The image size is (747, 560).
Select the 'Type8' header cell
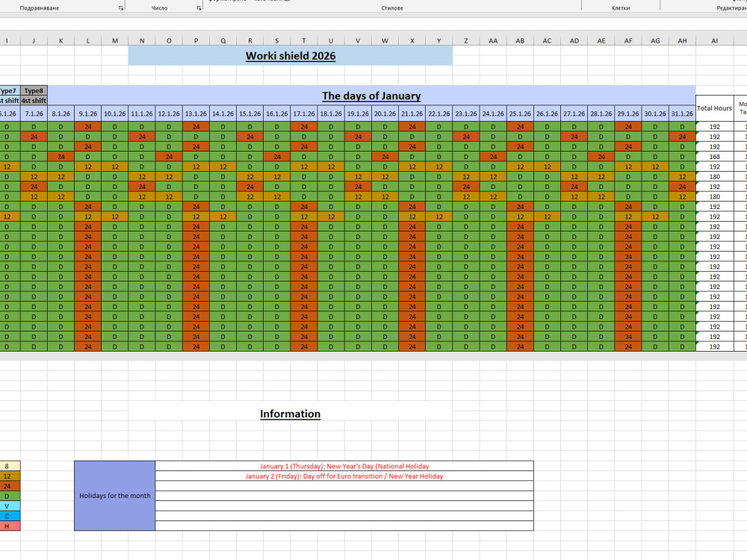point(34,90)
